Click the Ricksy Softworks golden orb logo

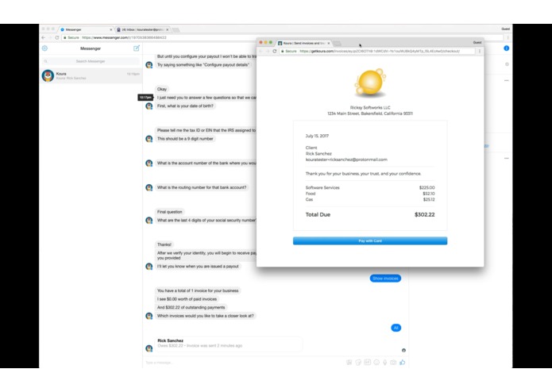(370, 83)
